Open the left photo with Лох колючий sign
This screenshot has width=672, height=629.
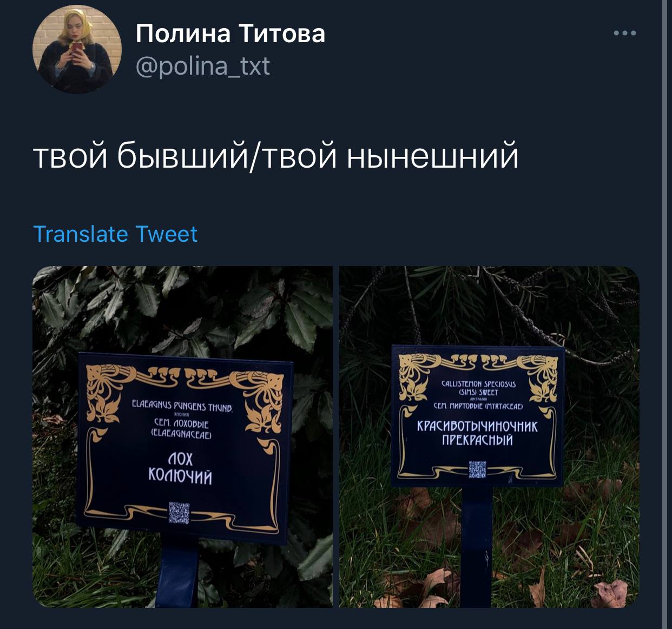[x=183, y=437]
